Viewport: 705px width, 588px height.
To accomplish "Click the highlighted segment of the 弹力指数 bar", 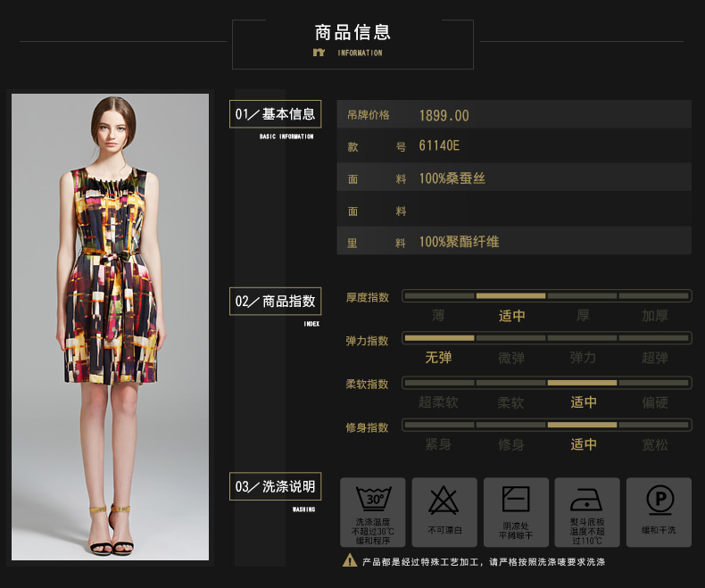I will [x=439, y=338].
